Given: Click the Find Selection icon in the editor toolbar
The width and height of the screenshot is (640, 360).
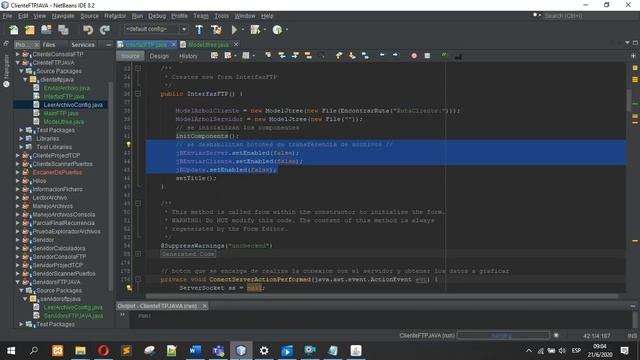Looking at the screenshot, I should pyautogui.click(x=268, y=56).
